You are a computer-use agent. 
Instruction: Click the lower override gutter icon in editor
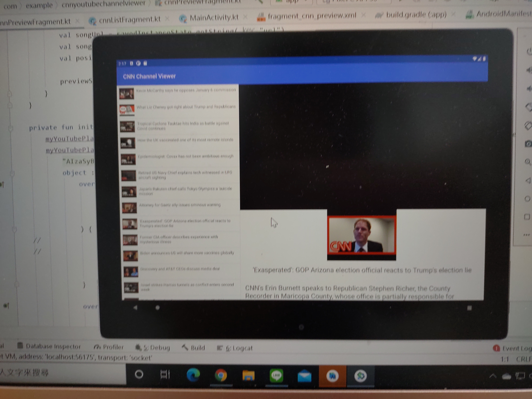tap(6, 306)
